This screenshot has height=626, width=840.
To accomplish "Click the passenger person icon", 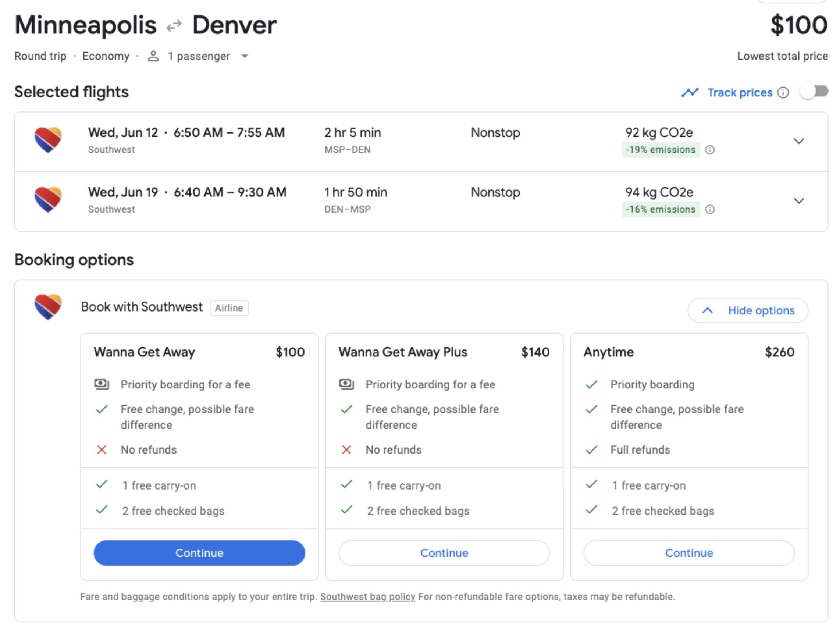I will 153,56.
